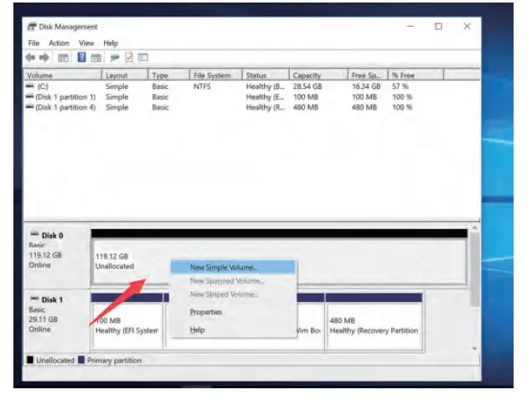Open the blue Help toolbar icon
532x400 pixels.
(81, 57)
